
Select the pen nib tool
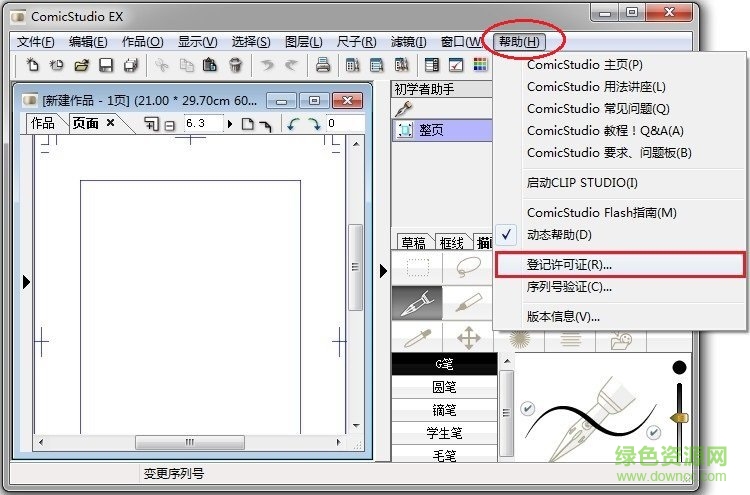pos(417,303)
